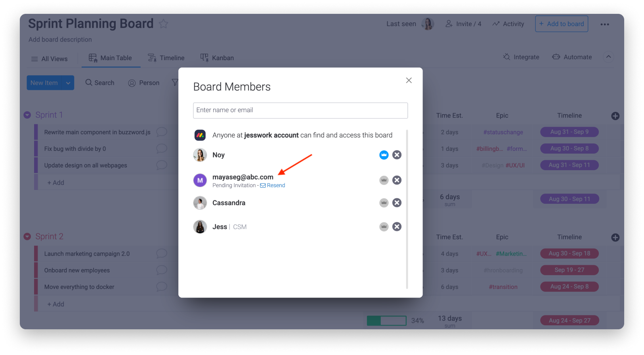Click the #UX/UI epic tag
Screen dimensions: 644x355
pyautogui.click(x=515, y=165)
